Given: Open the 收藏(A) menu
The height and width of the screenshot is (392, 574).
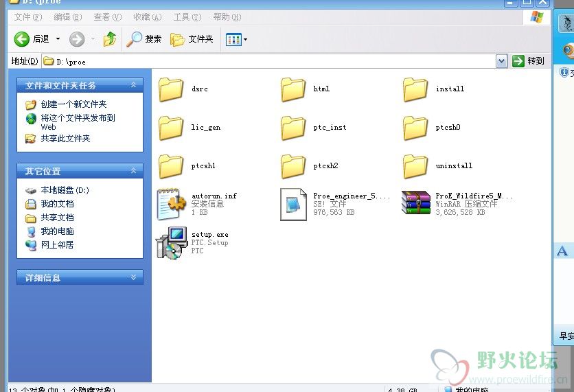Looking at the screenshot, I should click(x=147, y=17).
